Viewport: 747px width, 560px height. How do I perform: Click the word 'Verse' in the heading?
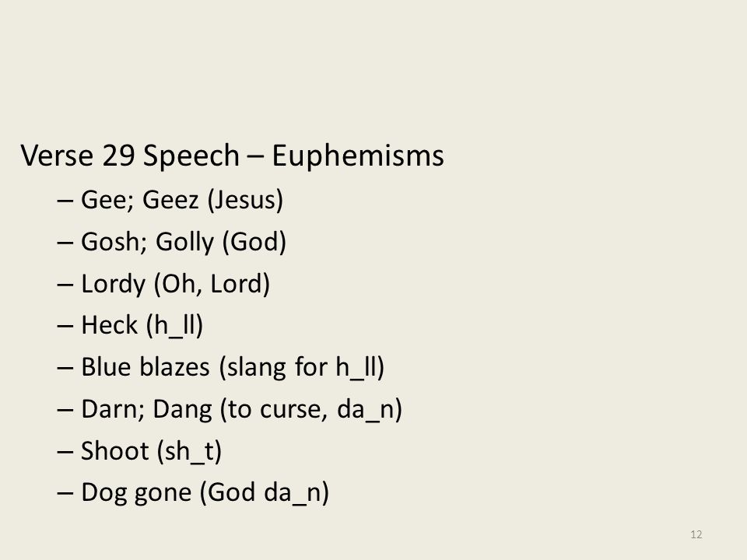point(57,156)
